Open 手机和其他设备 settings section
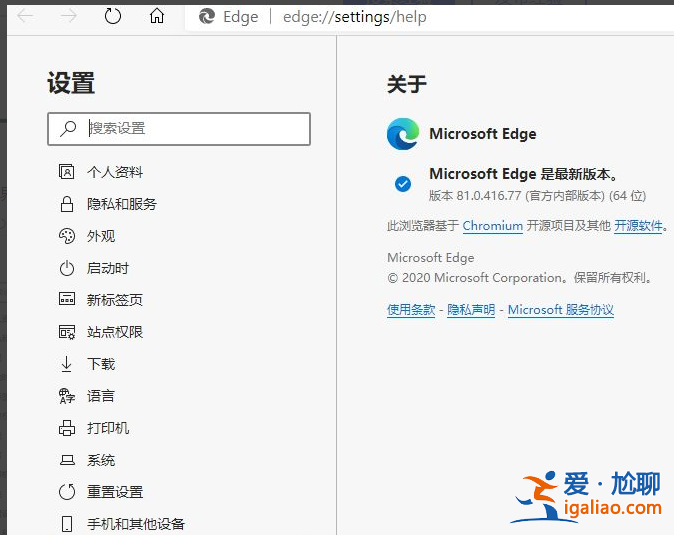The width and height of the screenshot is (674, 535). 136,524
